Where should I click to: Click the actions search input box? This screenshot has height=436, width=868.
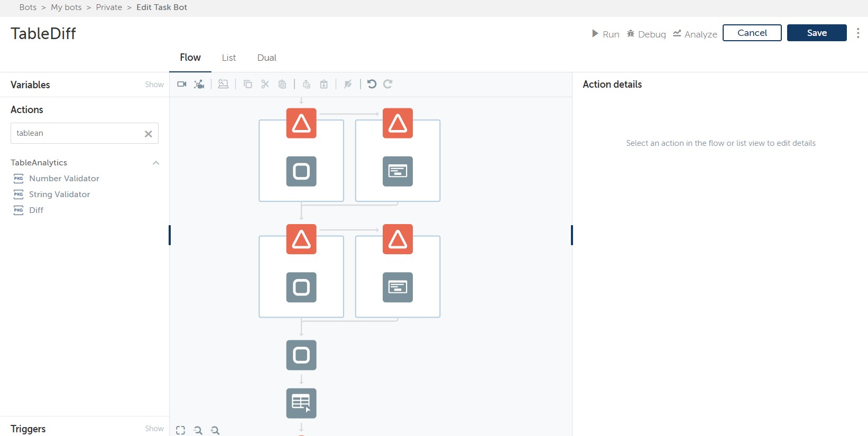point(77,133)
